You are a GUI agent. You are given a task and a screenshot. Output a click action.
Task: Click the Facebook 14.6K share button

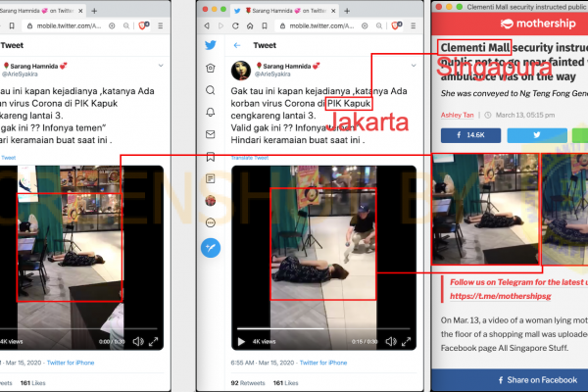(x=470, y=135)
